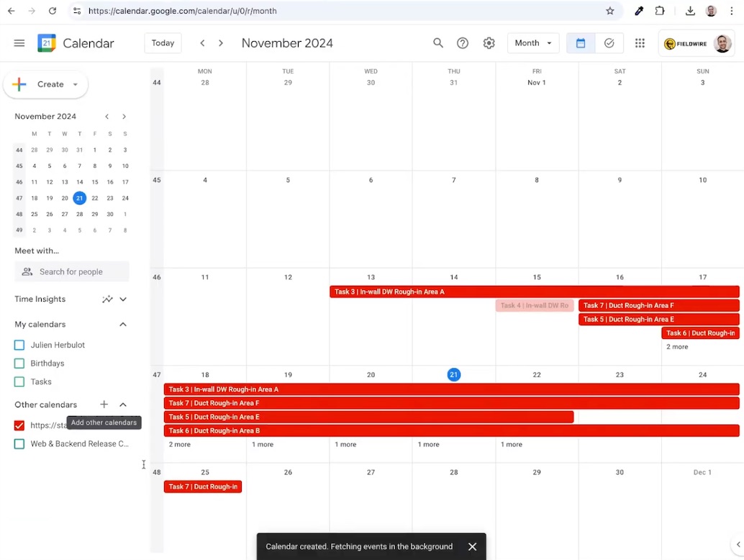Click the search magnifier icon
The width and height of the screenshot is (744, 560).
[x=437, y=43]
